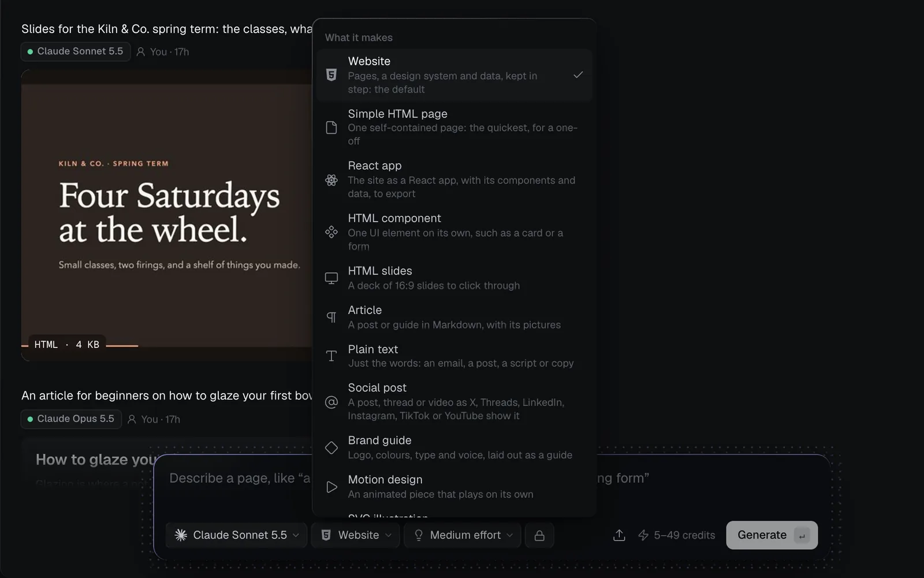Viewport: 924px width, 578px height.
Task: Choose Simple HTML page option
Action: click(x=454, y=127)
